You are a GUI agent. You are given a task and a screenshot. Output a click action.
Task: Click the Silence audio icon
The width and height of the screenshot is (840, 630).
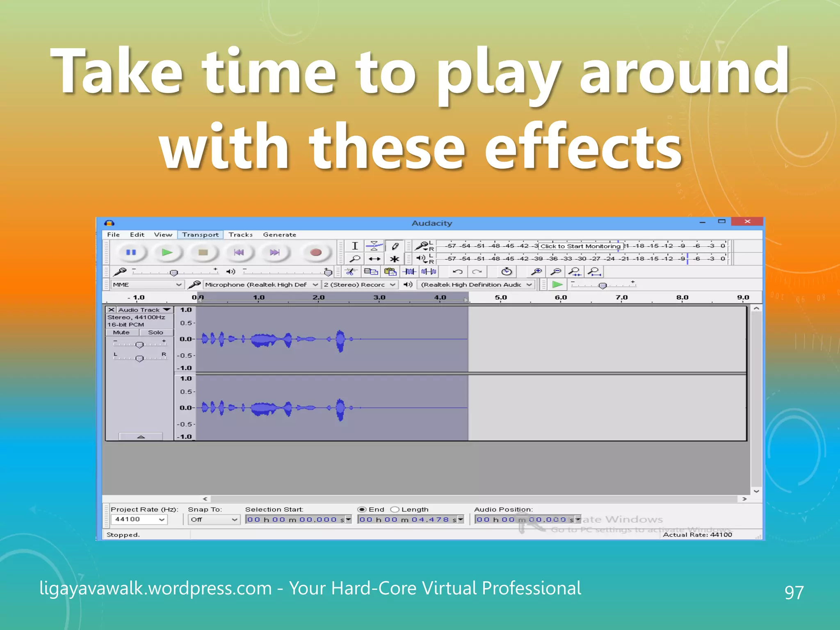[429, 272]
